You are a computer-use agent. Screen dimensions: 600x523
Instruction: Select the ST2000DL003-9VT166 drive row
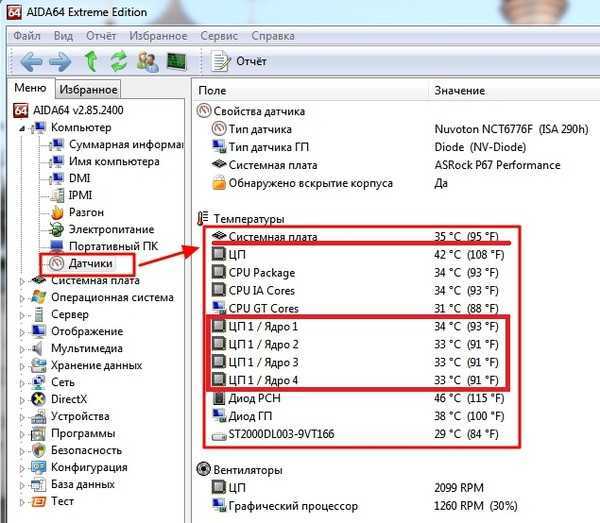pos(355,434)
